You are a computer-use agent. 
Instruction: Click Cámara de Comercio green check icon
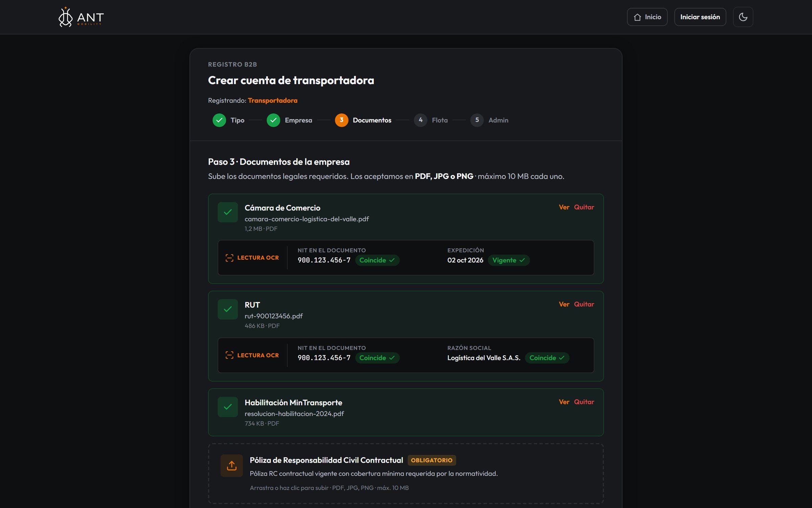[228, 212]
